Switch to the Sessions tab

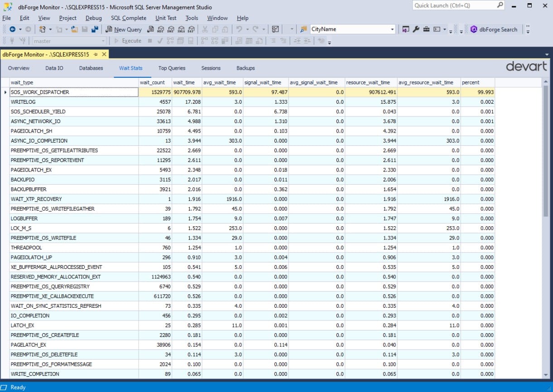click(211, 68)
